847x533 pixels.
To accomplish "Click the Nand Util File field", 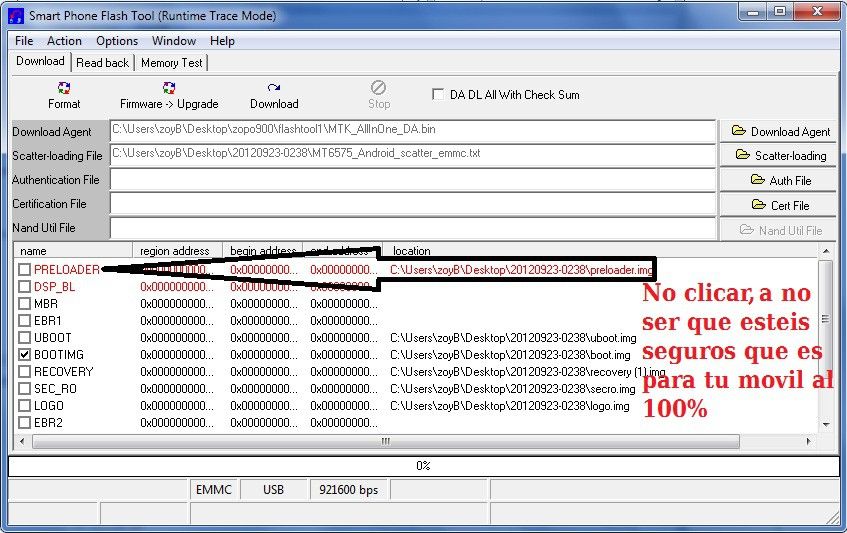I will (x=413, y=228).
